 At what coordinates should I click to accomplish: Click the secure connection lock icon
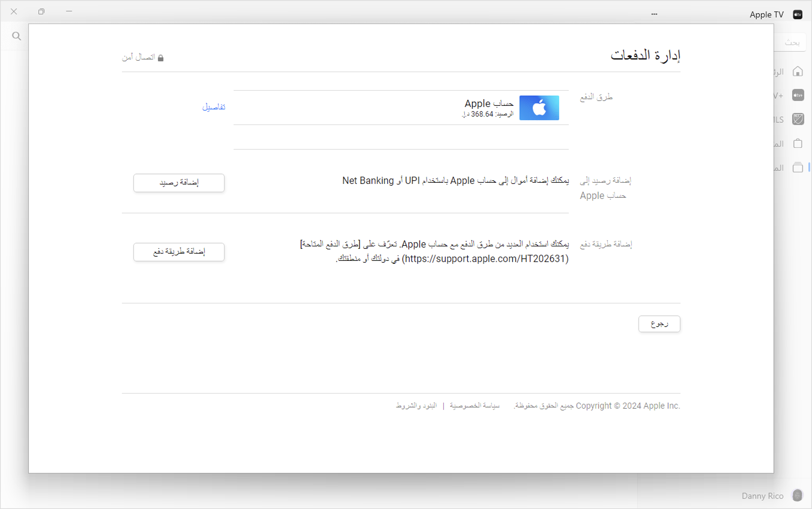pyautogui.click(x=161, y=58)
